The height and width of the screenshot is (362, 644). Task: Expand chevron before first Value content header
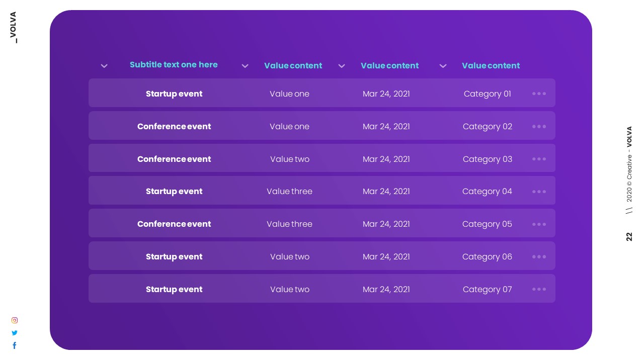(x=245, y=66)
